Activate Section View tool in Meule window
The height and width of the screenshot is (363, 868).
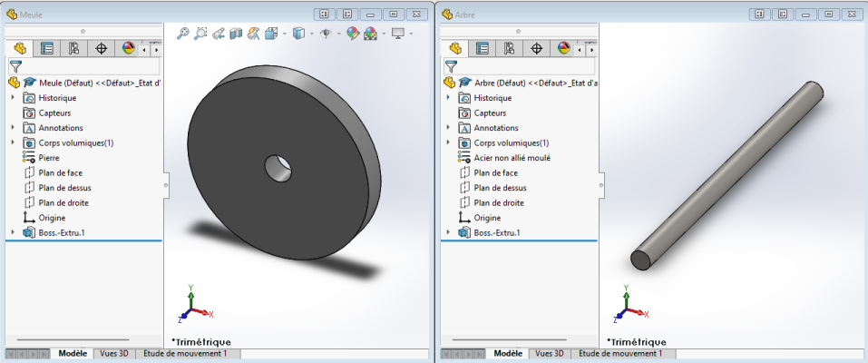coord(236,34)
